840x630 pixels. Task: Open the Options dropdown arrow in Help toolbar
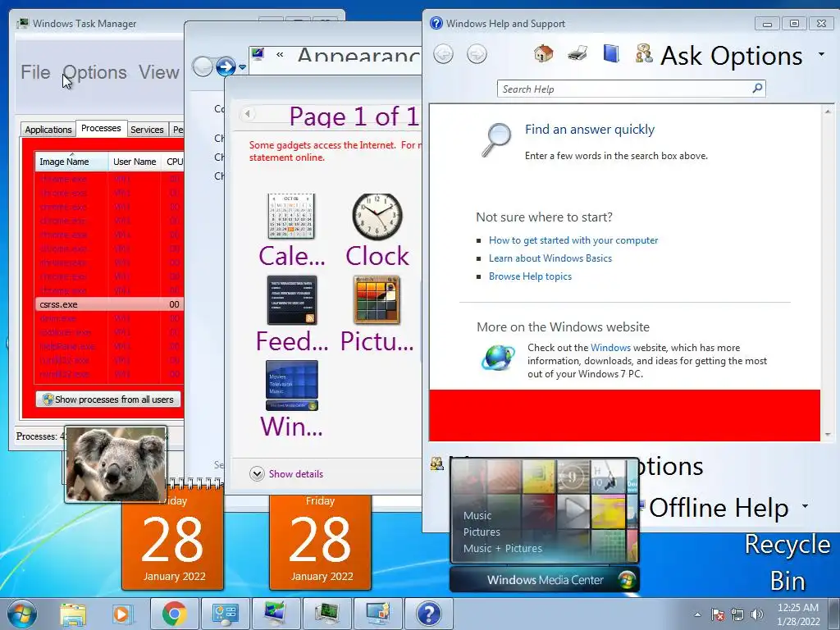tap(821, 54)
